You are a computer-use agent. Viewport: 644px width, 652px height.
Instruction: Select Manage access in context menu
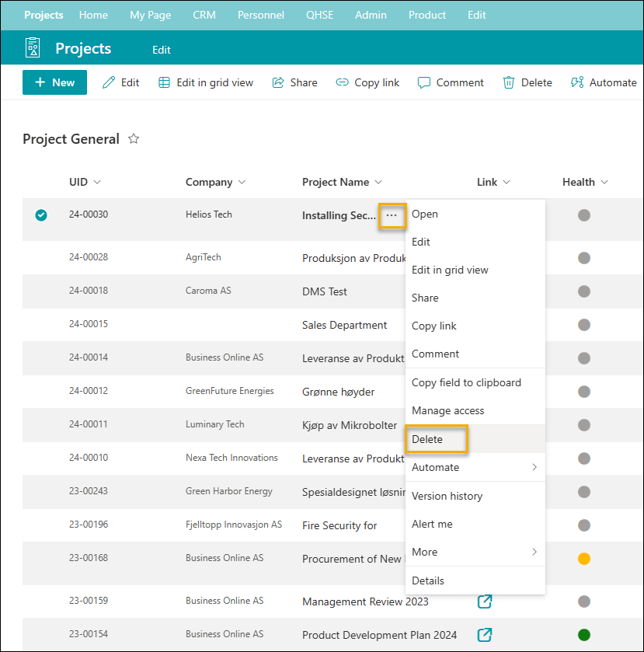click(475, 410)
